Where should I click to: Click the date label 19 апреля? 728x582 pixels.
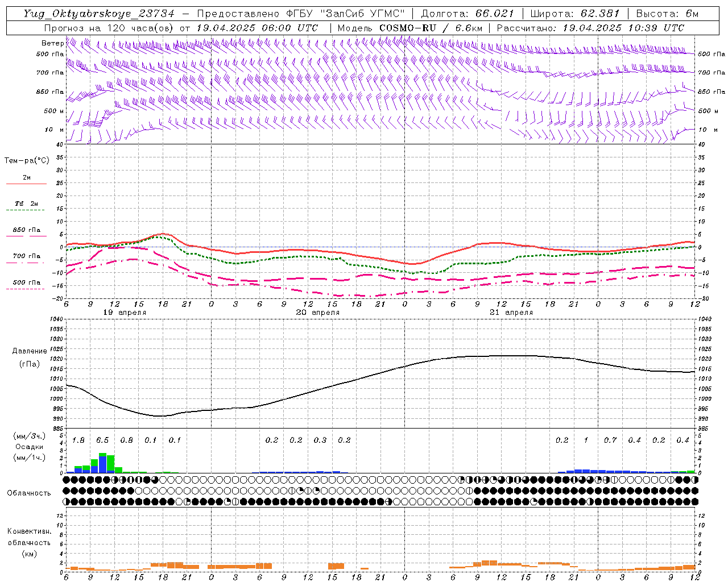[x=125, y=313]
